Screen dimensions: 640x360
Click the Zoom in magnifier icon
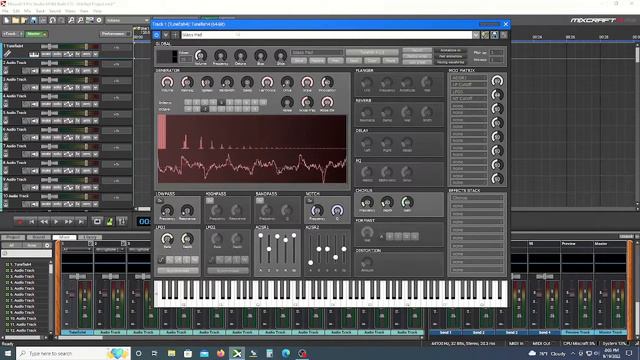pyautogui.click(x=71, y=20)
